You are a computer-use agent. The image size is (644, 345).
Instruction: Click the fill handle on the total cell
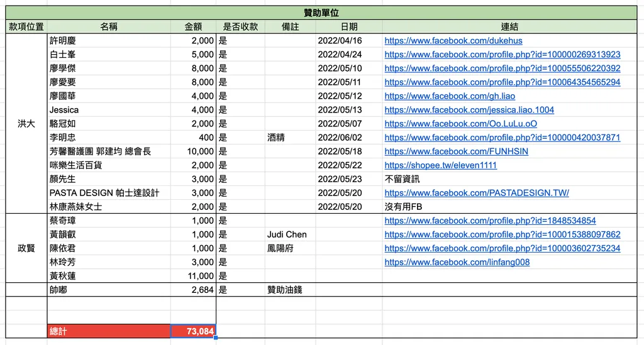[x=216, y=337]
